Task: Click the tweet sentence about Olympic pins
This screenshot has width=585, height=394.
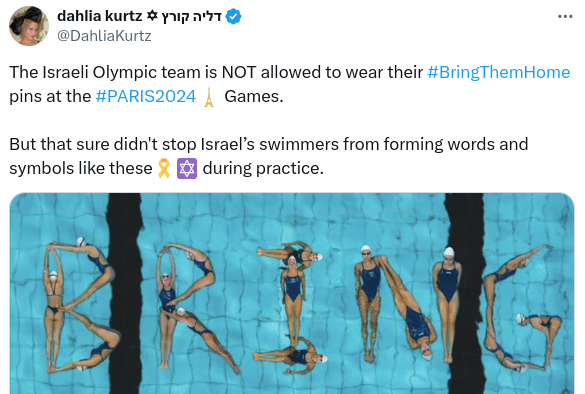Action: [x=290, y=84]
